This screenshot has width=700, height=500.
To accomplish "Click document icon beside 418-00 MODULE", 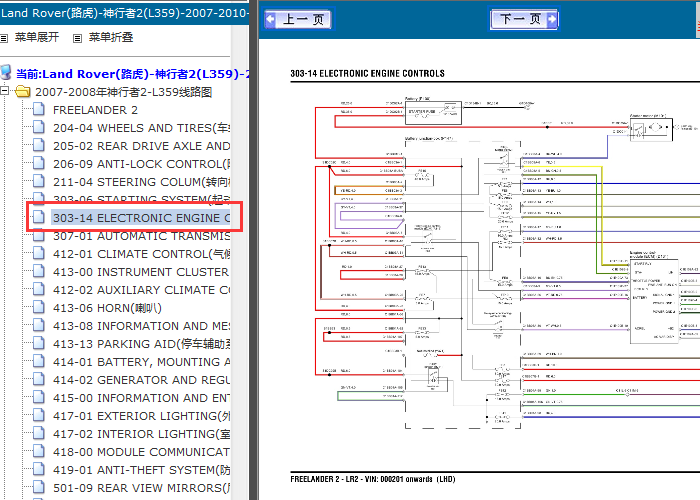I will [39, 451].
